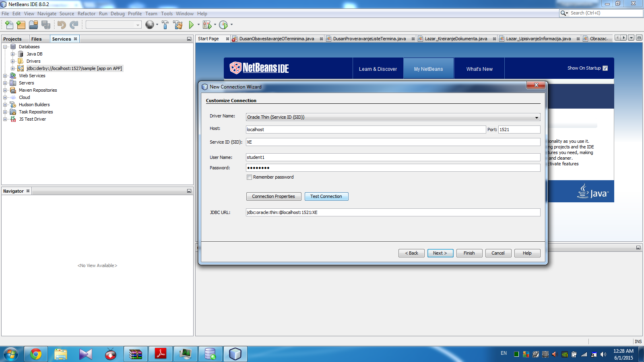Screen dimensions: 644x362
Task: Click the green Run Project arrow
Action: pos(191,25)
